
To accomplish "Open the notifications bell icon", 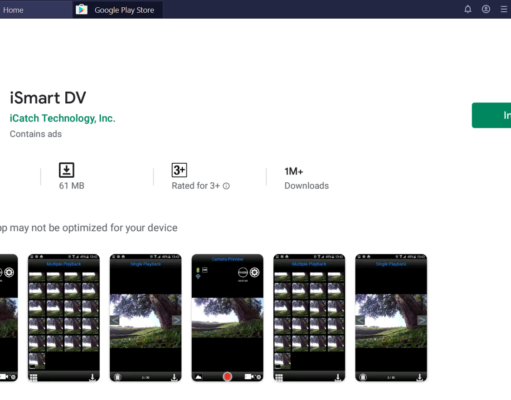I will (x=468, y=9).
